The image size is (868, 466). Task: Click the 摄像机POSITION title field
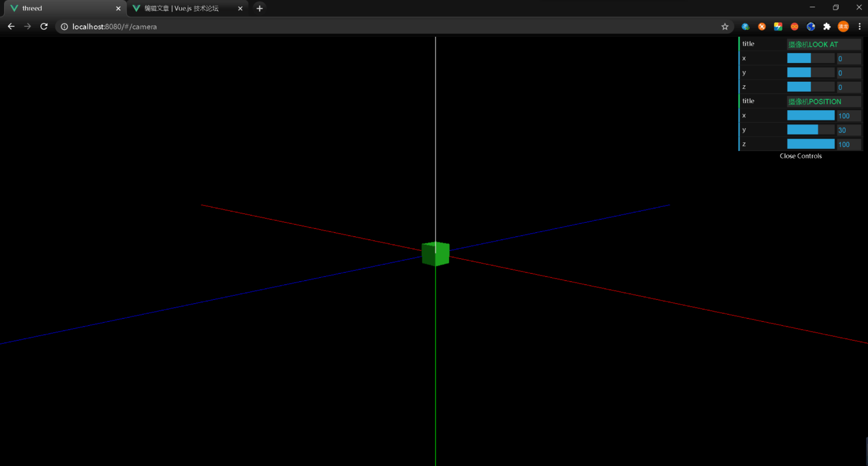(824, 101)
